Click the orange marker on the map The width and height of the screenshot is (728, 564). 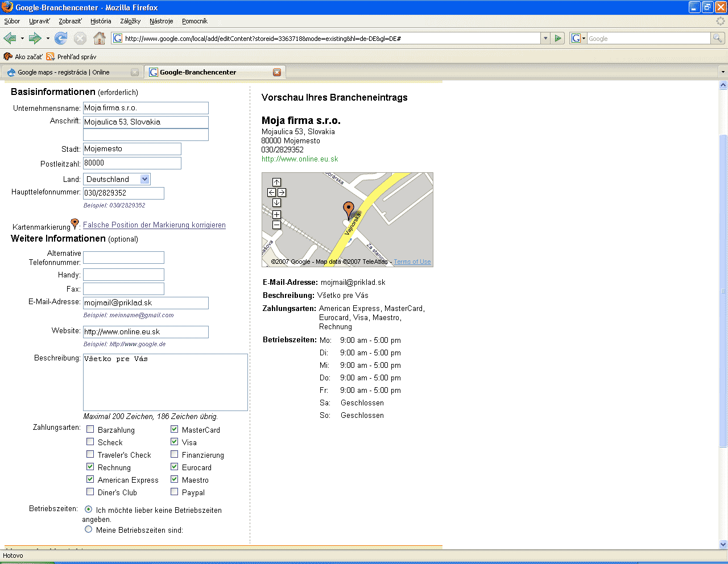coord(349,210)
